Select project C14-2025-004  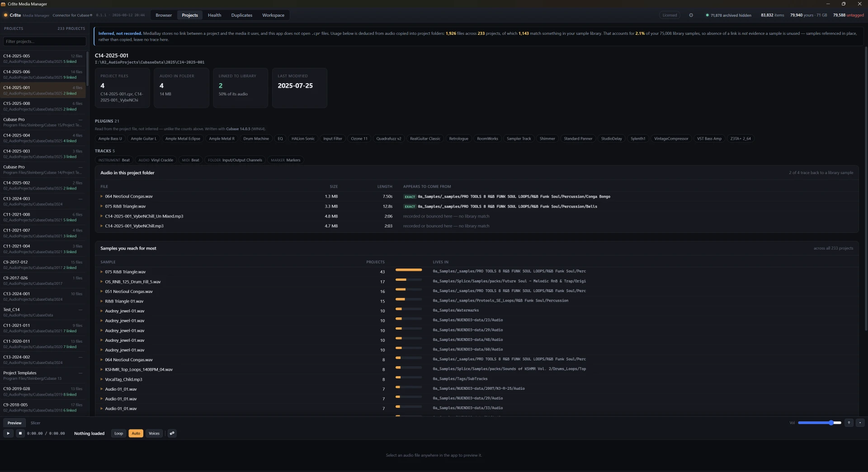tap(43, 137)
